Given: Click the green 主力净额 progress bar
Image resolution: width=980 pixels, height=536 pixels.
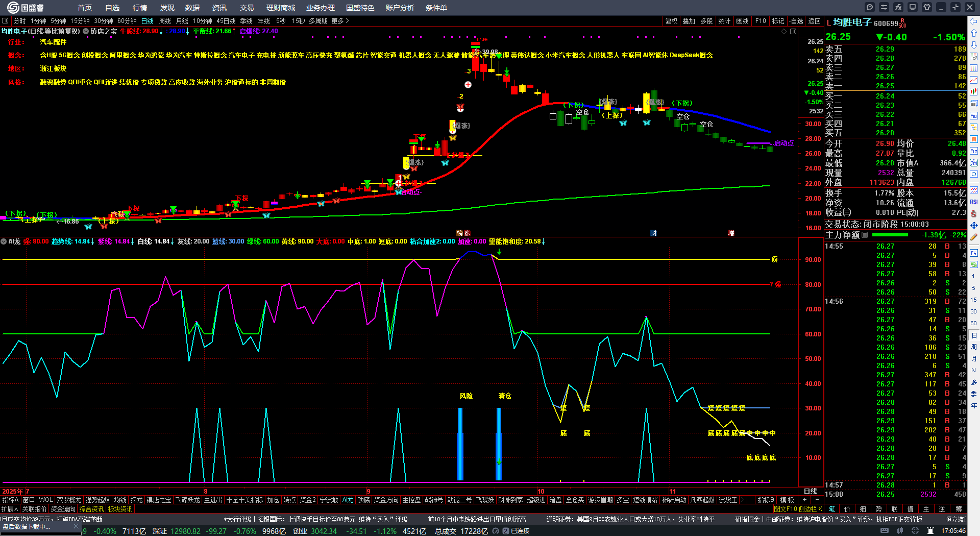Looking at the screenshot, I should 890,235.
